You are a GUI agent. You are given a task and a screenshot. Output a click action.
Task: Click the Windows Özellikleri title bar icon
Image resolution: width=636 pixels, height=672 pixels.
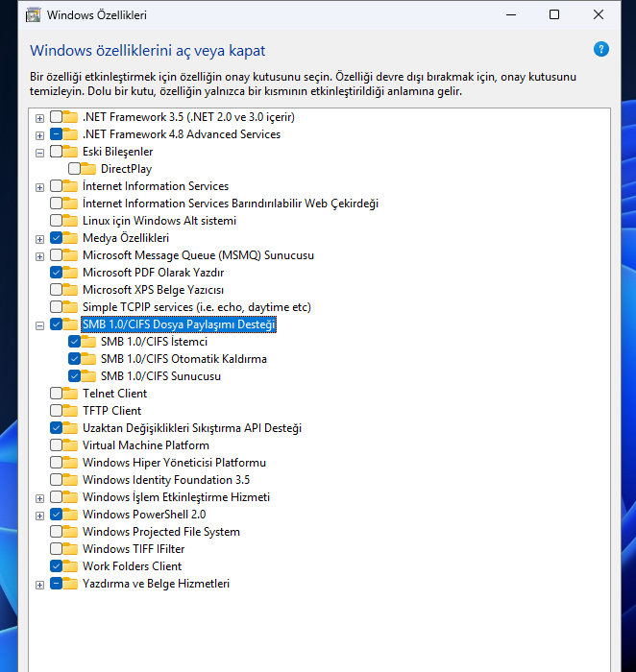click(33, 15)
